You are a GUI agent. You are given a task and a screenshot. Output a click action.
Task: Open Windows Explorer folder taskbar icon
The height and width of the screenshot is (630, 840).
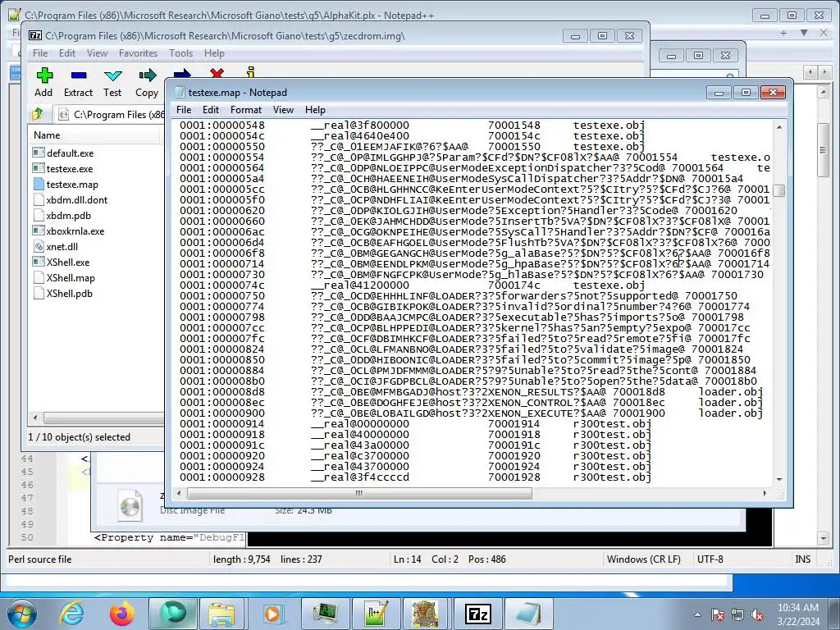(221, 614)
